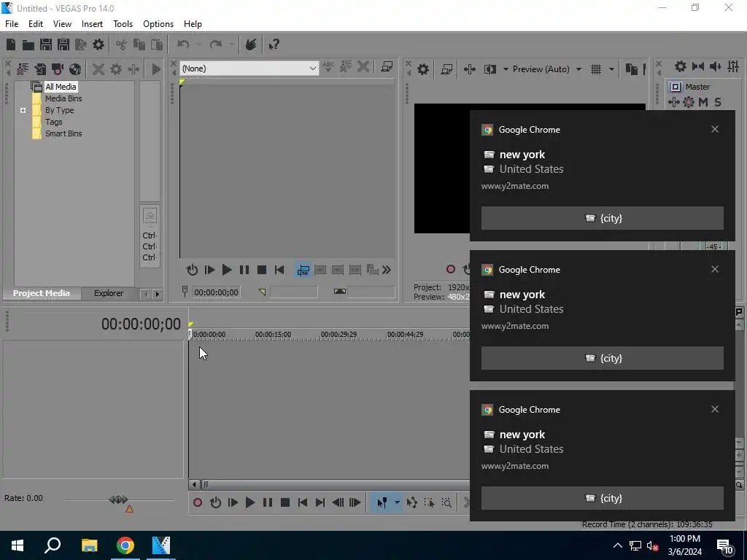Open the Insert menu
The height and width of the screenshot is (560, 747).
coord(92,24)
